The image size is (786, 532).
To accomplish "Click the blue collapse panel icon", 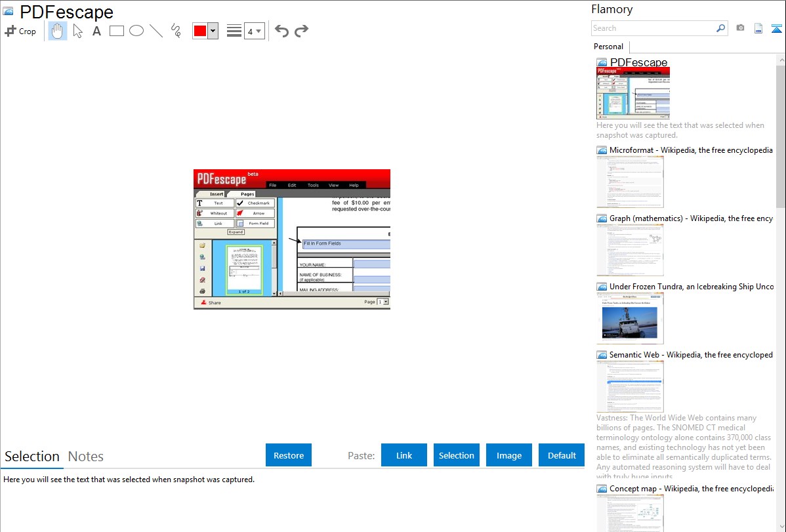I will pyautogui.click(x=776, y=28).
